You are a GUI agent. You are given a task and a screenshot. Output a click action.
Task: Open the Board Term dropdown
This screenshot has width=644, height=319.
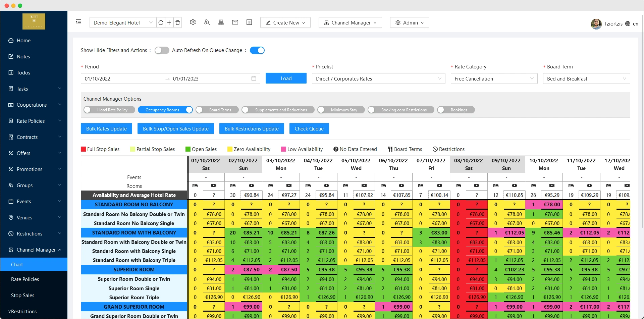point(586,78)
